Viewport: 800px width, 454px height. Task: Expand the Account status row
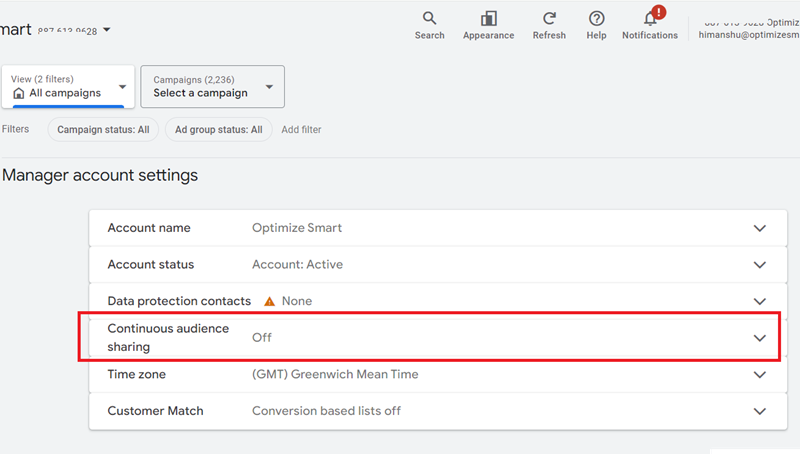click(x=759, y=265)
